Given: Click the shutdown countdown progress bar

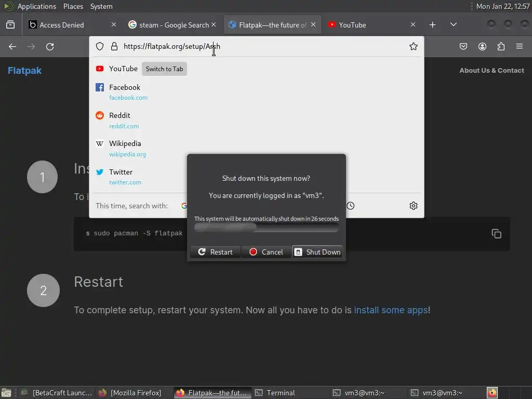Looking at the screenshot, I should tap(267, 228).
